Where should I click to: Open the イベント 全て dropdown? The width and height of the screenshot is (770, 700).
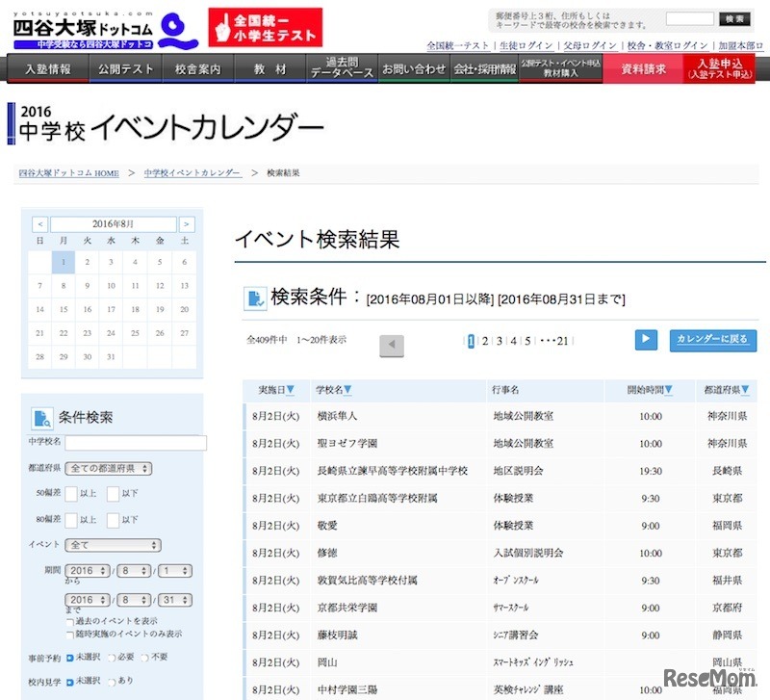coord(114,544)
